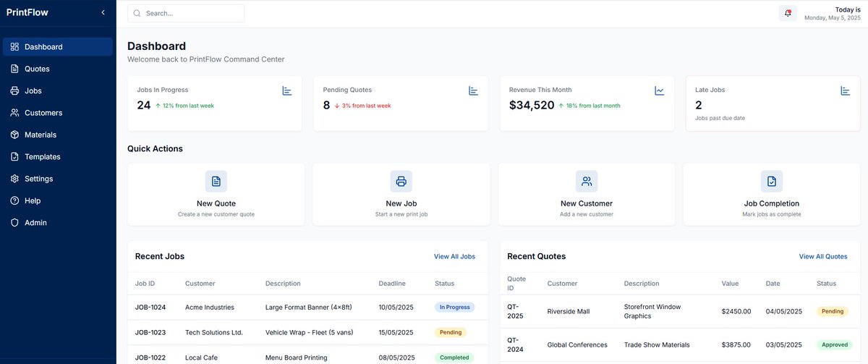This screenshot has height=364, width=868.
Task: Click the View All Quotes link
Action: click(x=823, y=256)
